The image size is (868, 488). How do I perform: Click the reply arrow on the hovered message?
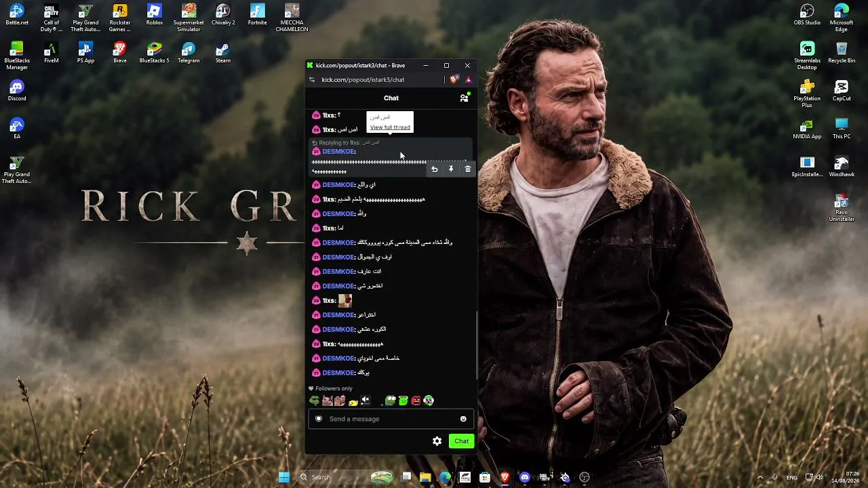point(435,169)
